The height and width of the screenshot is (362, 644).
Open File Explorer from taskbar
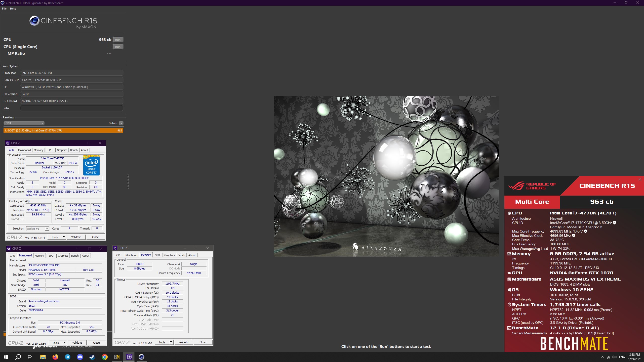43,357
